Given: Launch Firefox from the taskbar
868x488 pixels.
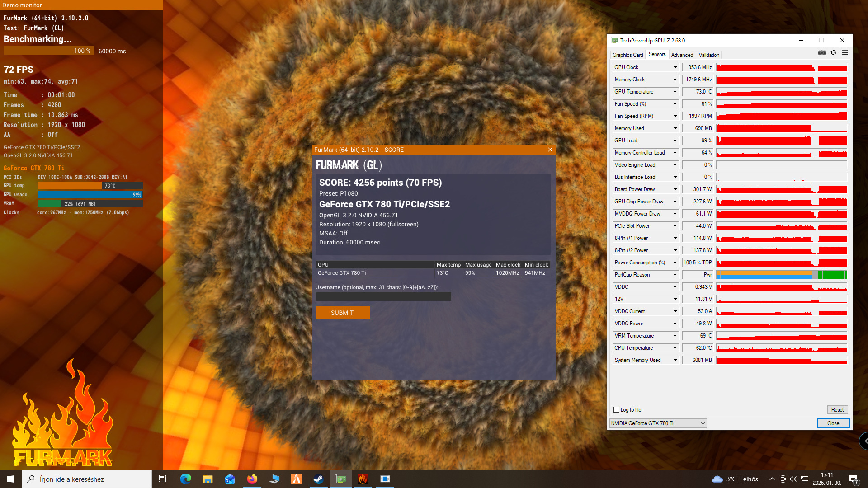Looking at the screenshot, I should 252,479.
